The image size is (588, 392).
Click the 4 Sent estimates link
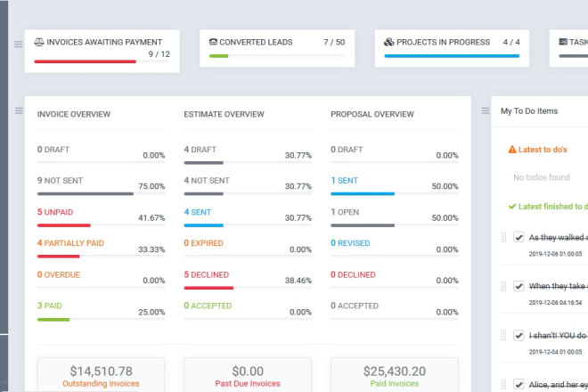197,212
